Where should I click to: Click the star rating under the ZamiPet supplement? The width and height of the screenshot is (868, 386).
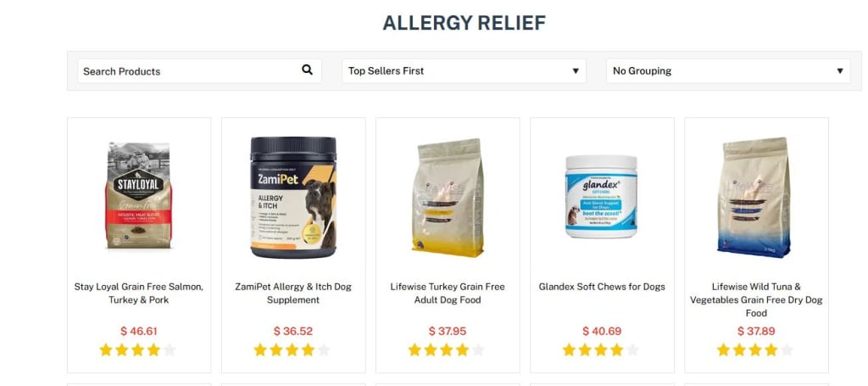[292, 350]
